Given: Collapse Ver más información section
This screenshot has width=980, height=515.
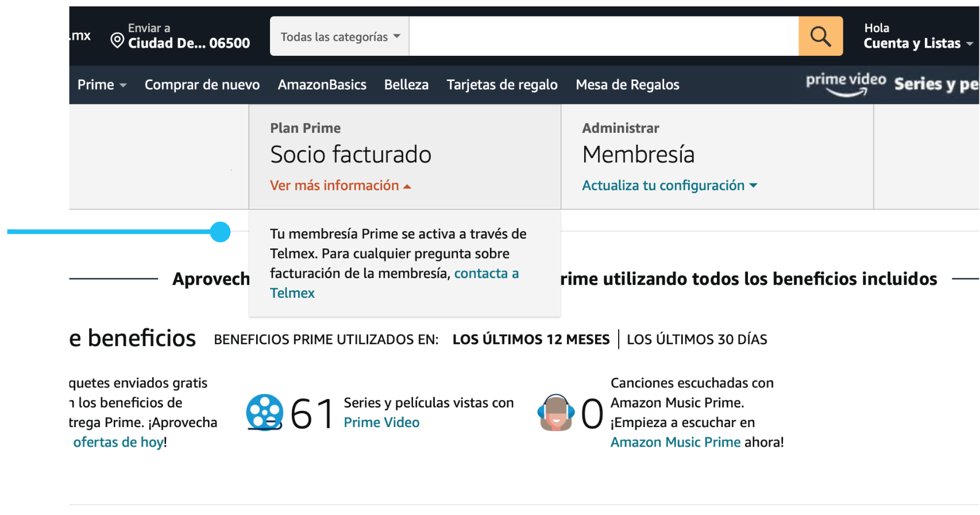Looking at the screenshot, I should coord(340,186).
